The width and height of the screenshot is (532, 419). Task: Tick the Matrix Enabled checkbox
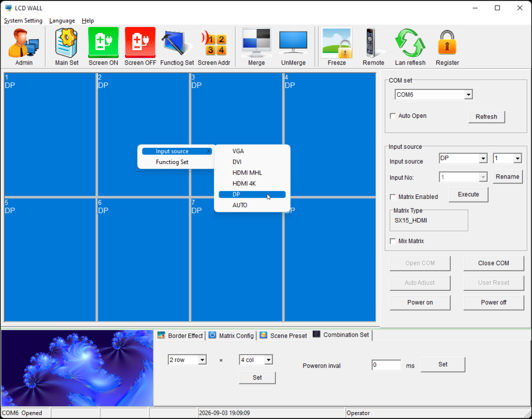[393, 197]
